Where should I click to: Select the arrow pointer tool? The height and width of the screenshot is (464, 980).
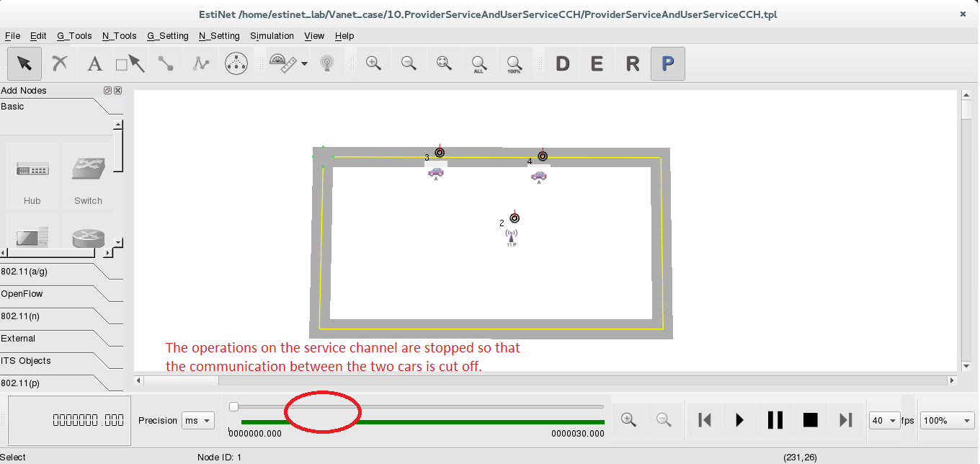pos(24,63)
